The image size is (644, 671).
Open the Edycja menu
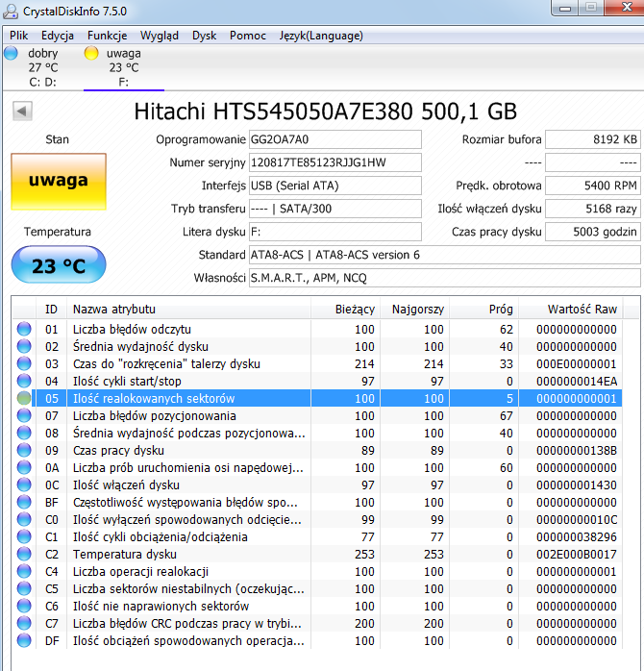click(58, 36)
